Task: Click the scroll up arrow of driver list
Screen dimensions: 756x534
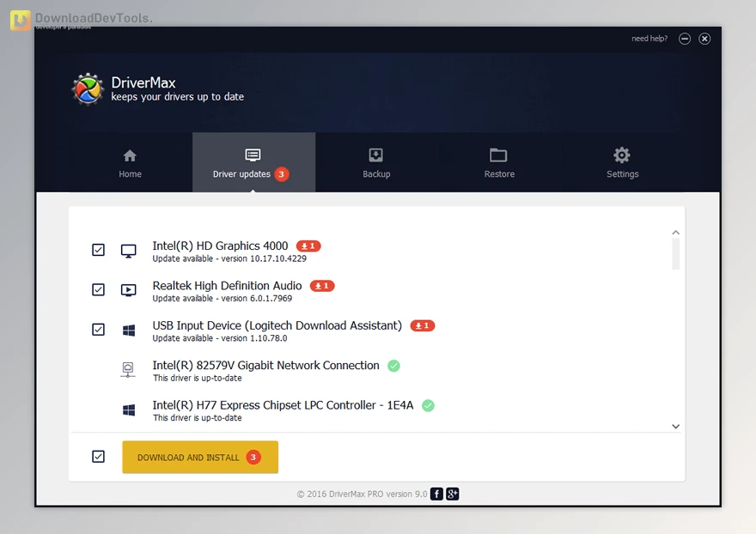Action: click(x=676, y=233)
